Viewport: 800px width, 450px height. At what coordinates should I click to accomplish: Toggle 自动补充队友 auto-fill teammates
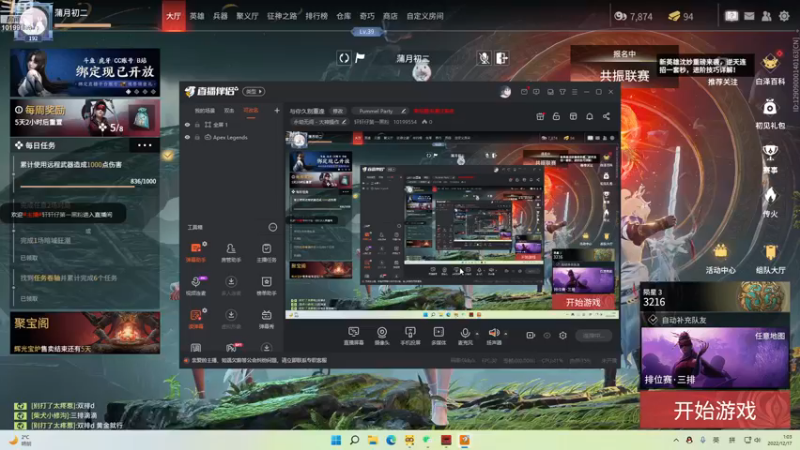pyautogui.click(x=653, y=320)
